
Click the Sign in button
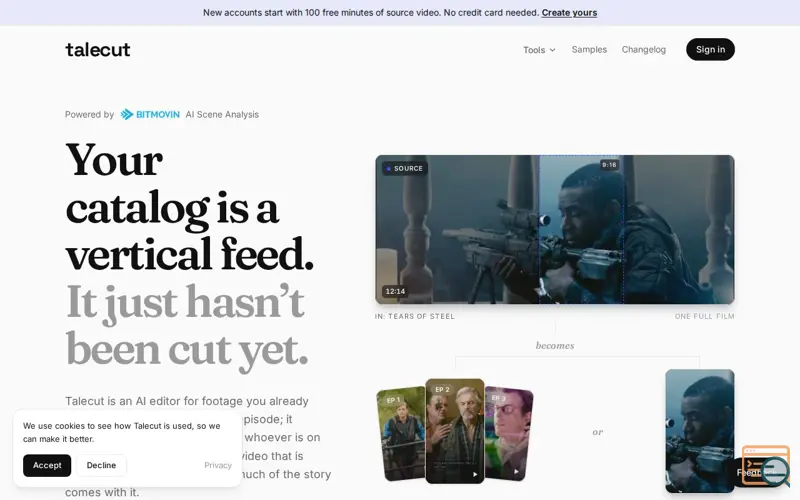[x=710, y=49]
